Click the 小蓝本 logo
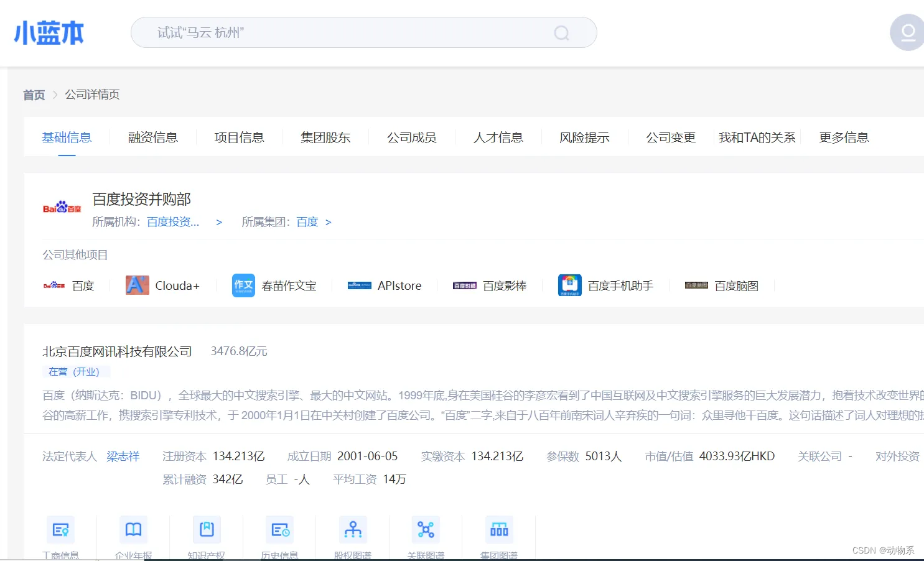Viewport: 924px width, 561px height. coord(49,33)
